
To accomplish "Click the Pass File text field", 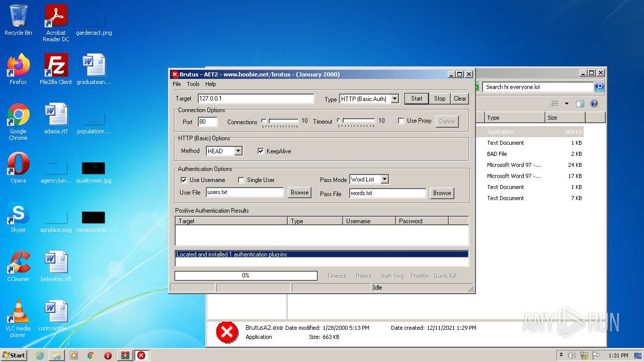I will (x=388, y=193).
